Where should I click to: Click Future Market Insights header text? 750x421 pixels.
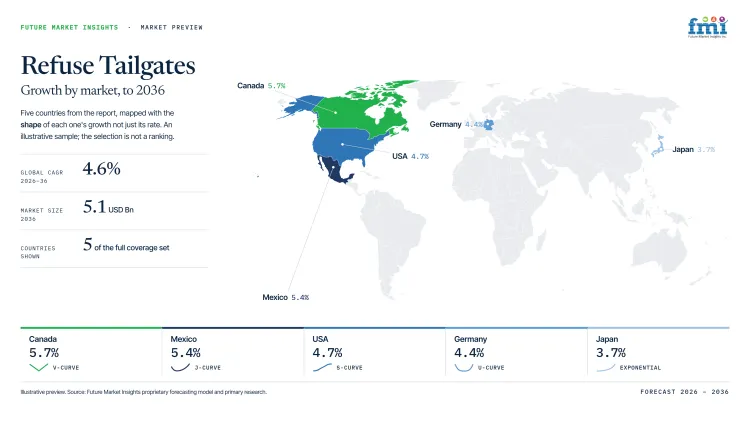69,27
